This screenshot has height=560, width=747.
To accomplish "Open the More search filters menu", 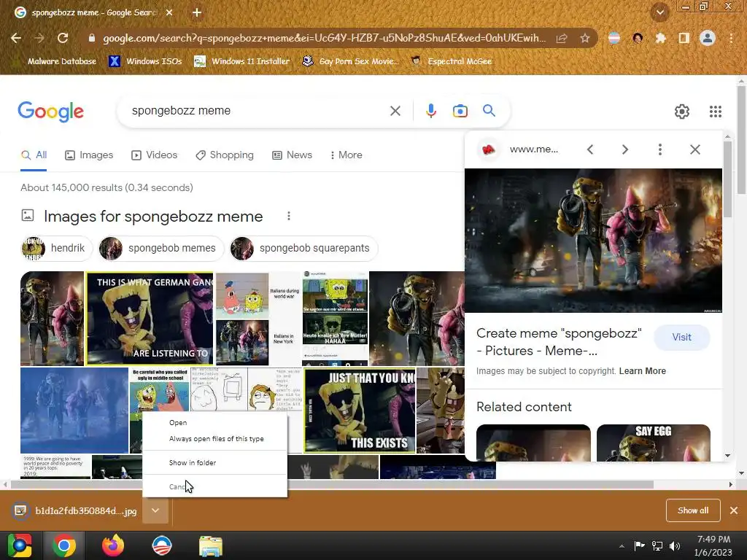I will (347, 155).
